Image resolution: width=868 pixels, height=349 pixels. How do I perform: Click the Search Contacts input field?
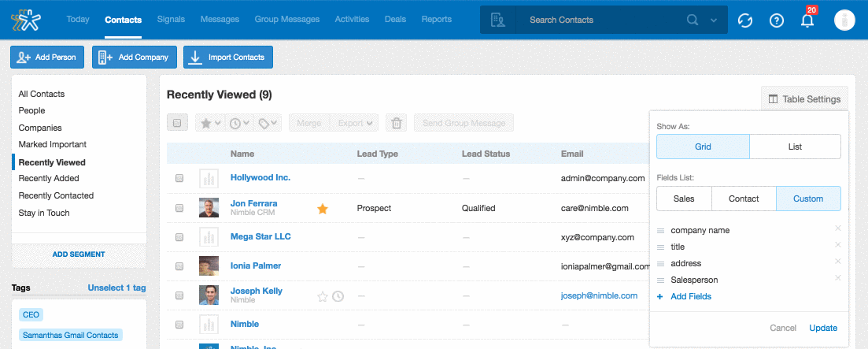598,20
